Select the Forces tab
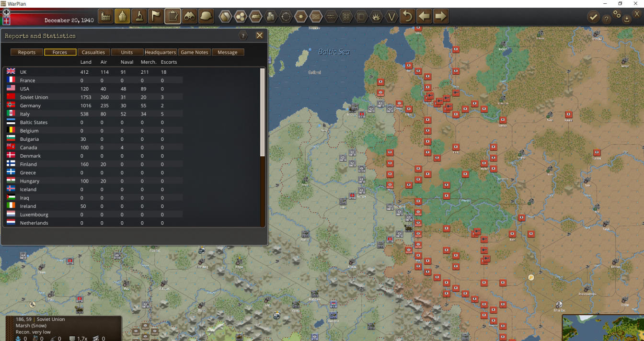Viewport: 644px width, 341px height. click(x=60, y=52)
